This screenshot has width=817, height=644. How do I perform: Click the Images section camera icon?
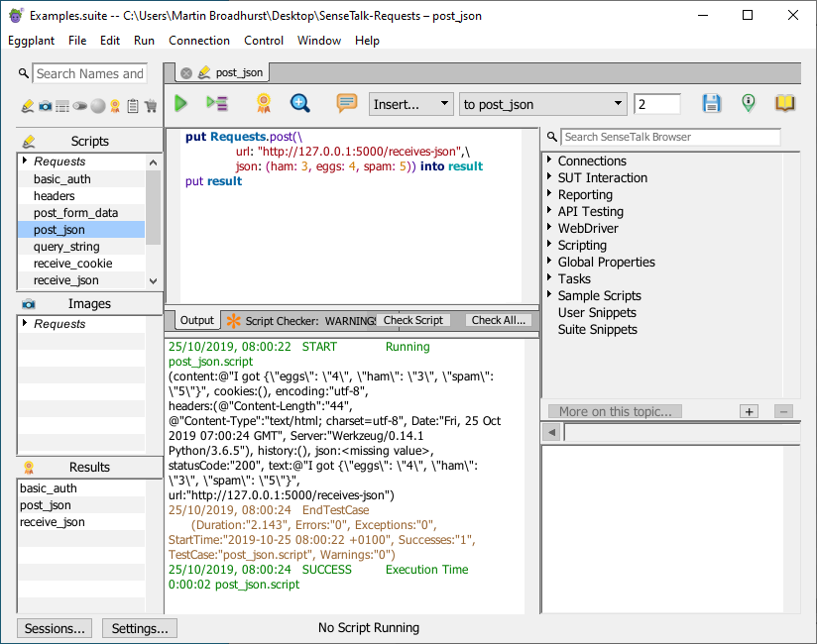tap(29, 303)
